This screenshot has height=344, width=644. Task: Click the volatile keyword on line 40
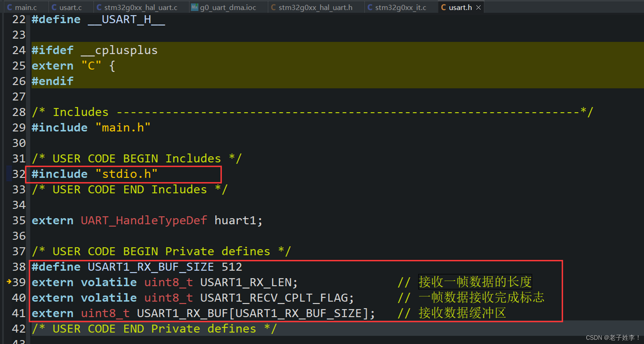click(x=109, y=298)
